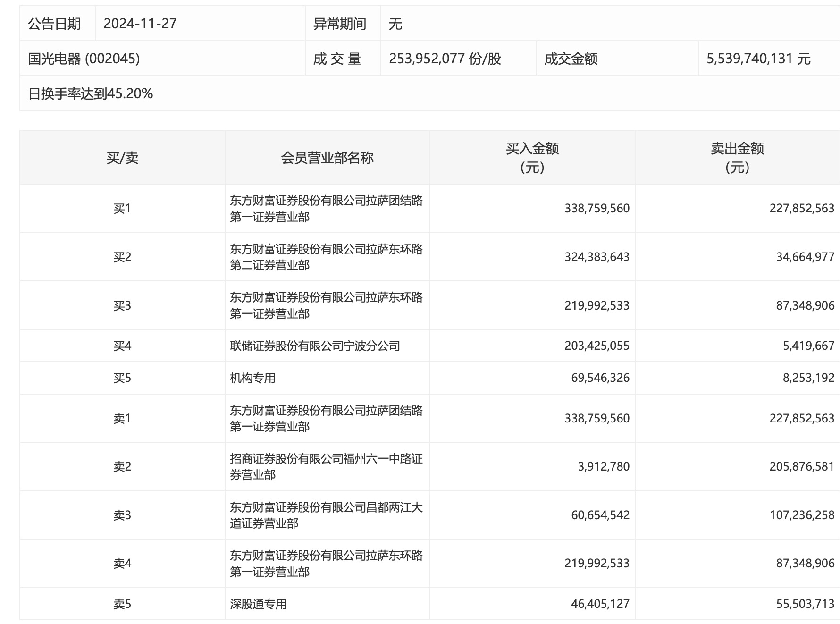This screenshot has width=840, height=624.
Task: Select buy amount 338,759,560 in 卖1 row
Action: coord(597,418)
